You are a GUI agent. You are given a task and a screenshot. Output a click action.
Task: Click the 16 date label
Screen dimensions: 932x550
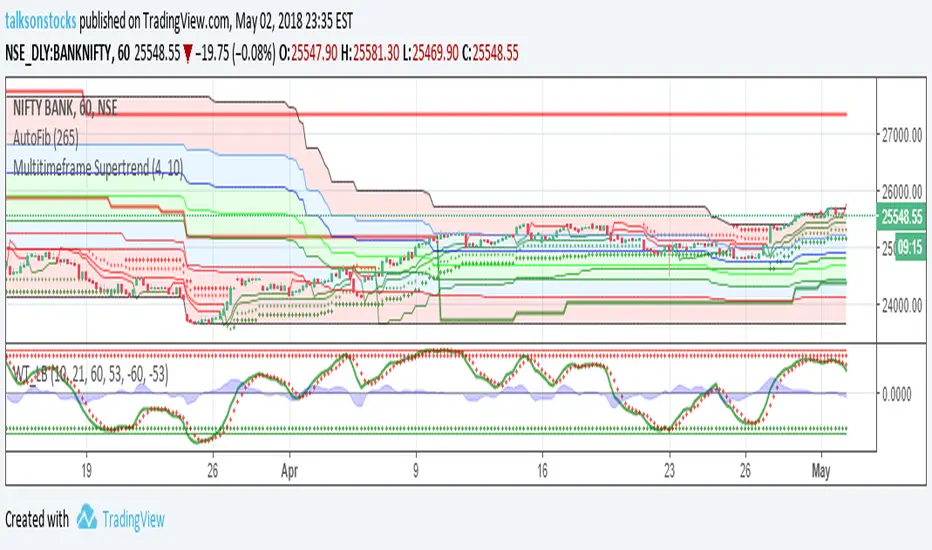542,471
